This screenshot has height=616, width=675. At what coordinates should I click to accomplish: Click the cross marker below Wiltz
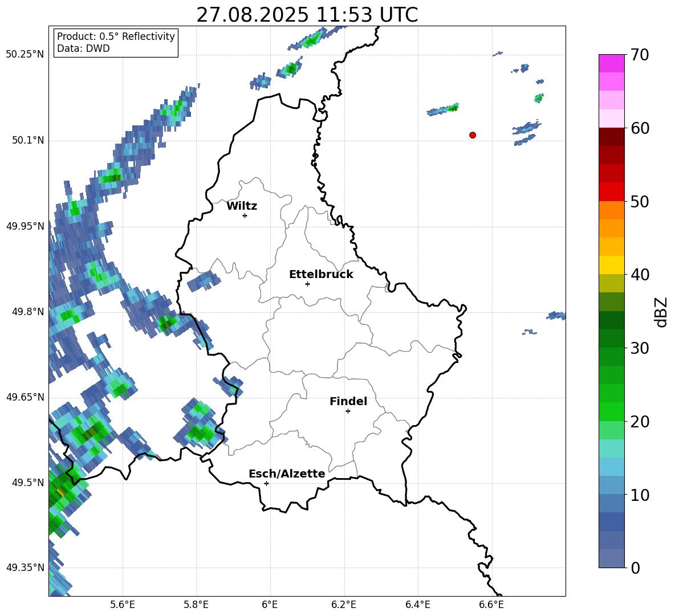point(245,216)
